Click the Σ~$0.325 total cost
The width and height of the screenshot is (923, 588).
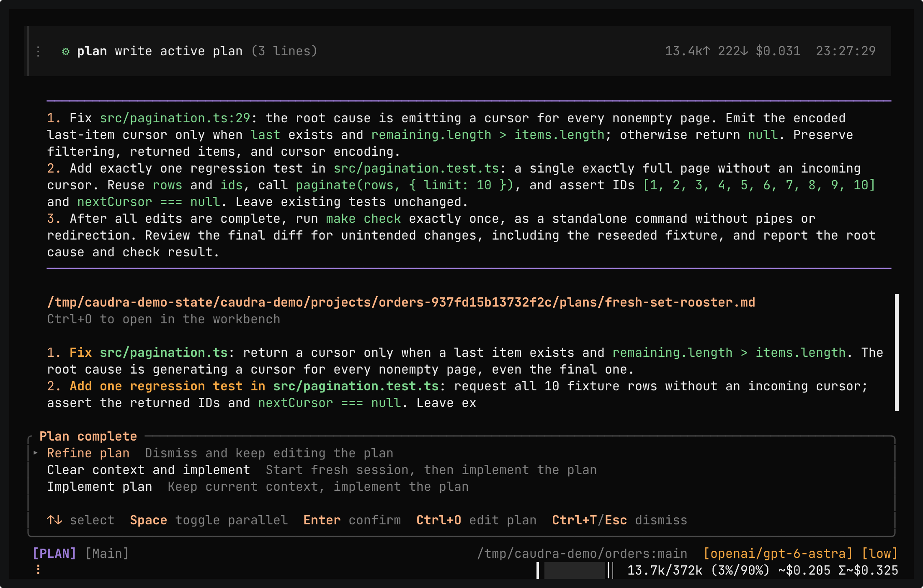[868, 570]
